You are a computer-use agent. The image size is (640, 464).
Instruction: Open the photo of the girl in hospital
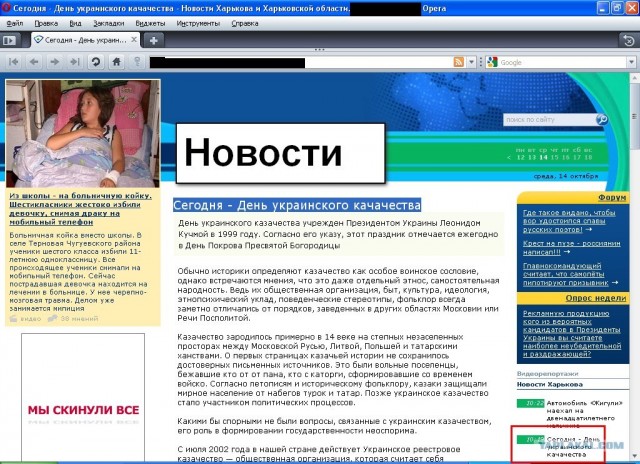[x=83, y=133]
